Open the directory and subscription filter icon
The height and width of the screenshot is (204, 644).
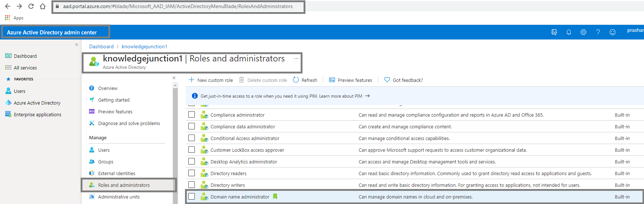[554, 32]
